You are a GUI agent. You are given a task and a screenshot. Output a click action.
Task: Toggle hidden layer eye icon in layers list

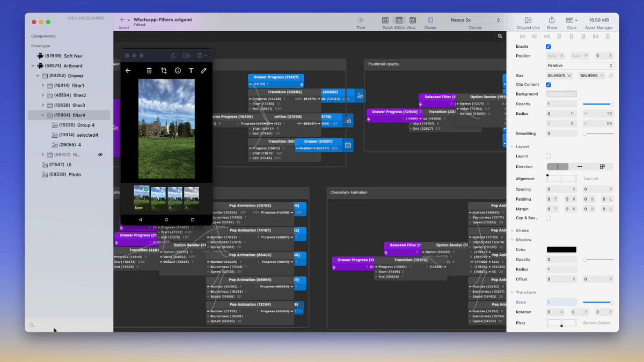click(x=100, y=154)
